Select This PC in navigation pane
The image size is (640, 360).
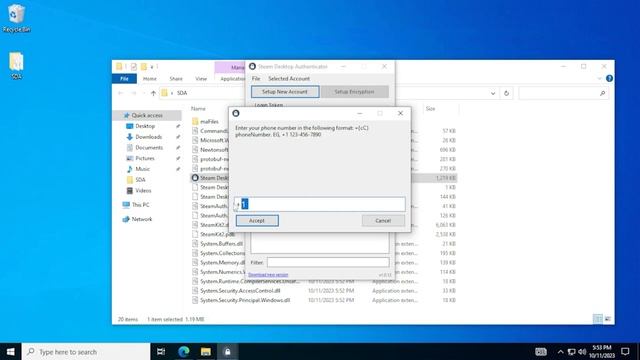140,204
